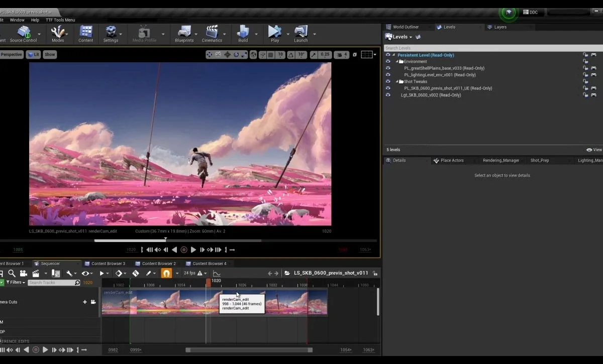Toggle viewport rotation snap triangle icon
This screenshot has width=603, height=364.
(290, 54)
